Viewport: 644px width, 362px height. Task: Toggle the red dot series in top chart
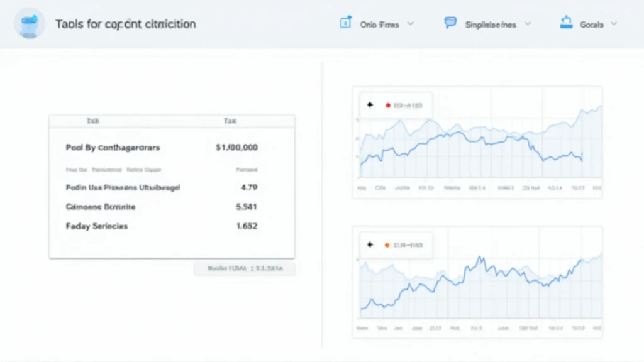(x=387, y=106)
